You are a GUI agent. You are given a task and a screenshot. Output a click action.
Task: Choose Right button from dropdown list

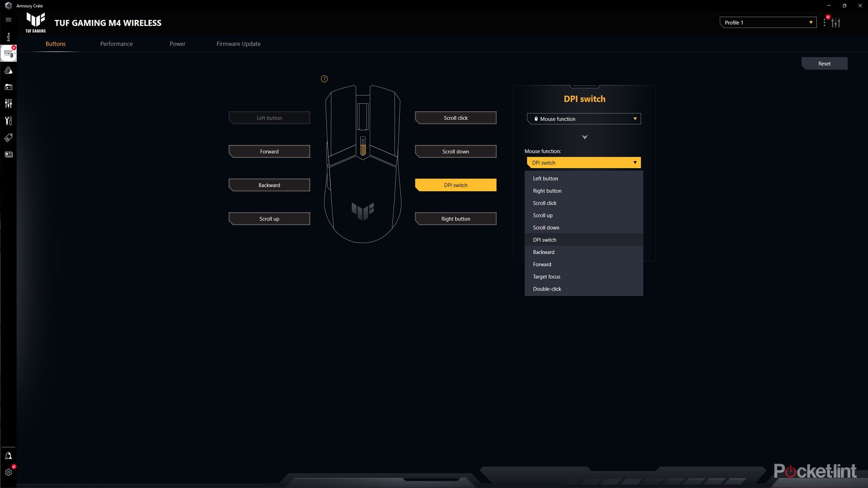click(584, 191)
